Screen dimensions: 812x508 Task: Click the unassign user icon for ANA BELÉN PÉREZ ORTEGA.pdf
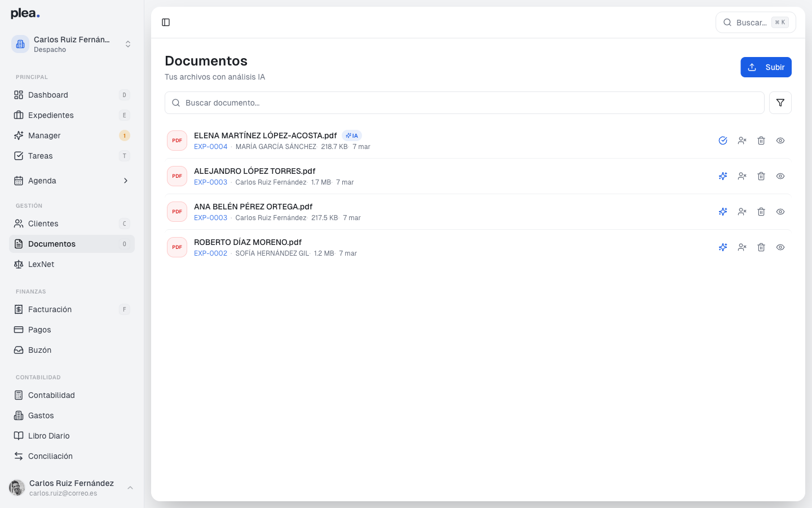coord(742,212)
